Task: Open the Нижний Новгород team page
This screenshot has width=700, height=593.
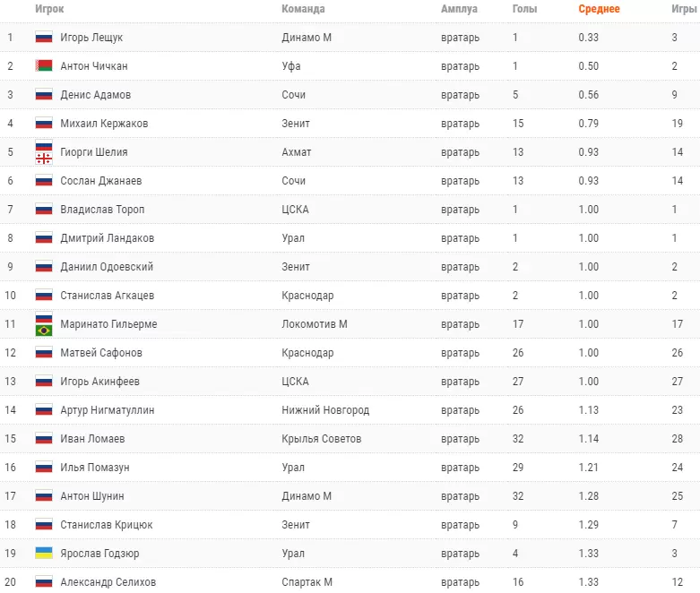Action: (x=325, y=410)
